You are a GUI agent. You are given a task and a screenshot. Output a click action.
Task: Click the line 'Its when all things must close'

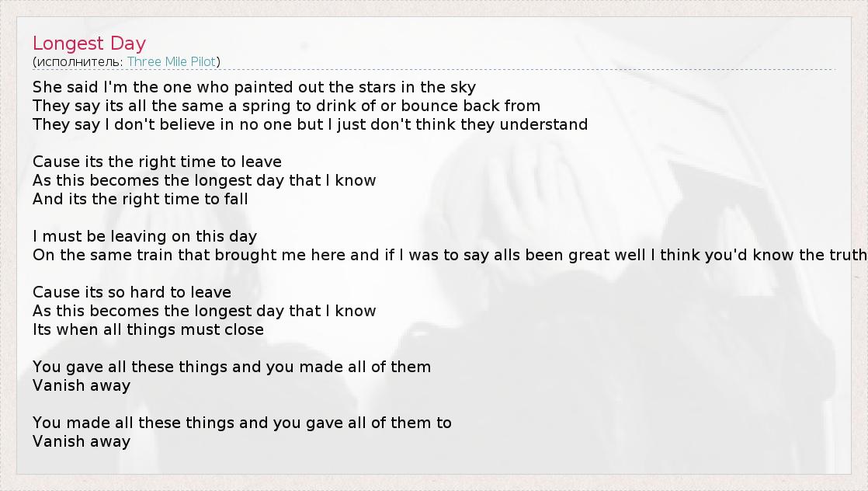(x=148, y=329)
